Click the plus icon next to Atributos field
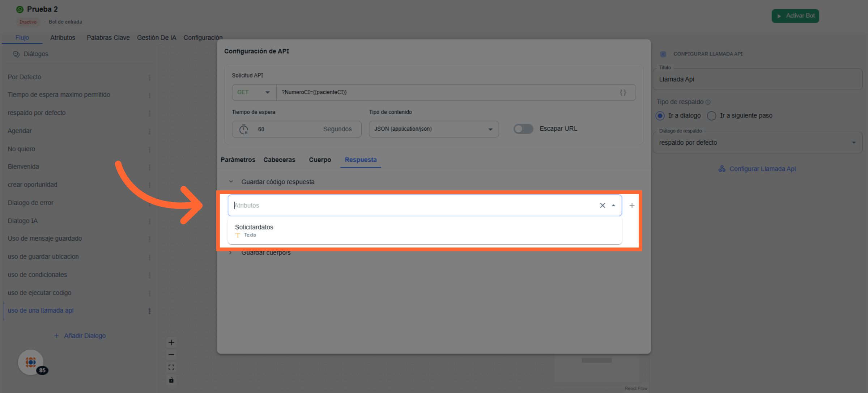The image size is (868, 393). [x=632, y=206]
